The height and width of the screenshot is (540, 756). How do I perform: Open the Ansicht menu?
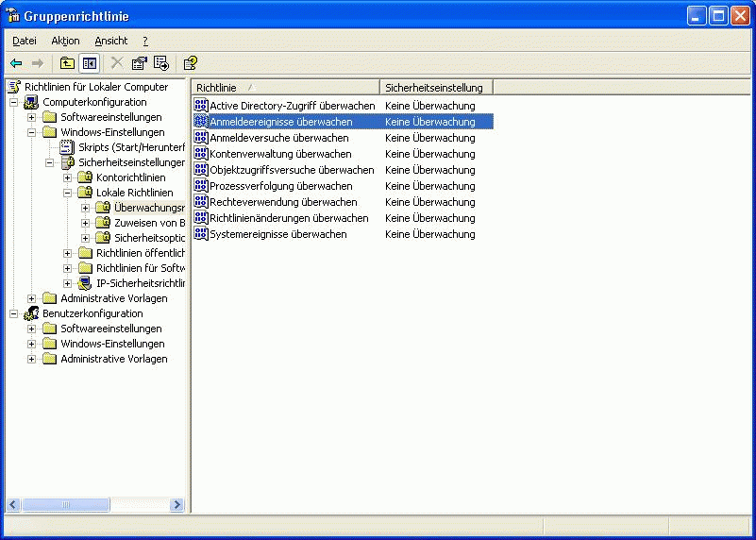pos(110,41)
